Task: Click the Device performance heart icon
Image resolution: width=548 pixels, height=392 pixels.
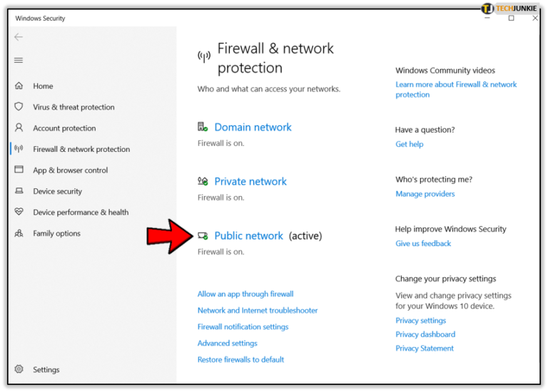Action: tap(19, 212)
